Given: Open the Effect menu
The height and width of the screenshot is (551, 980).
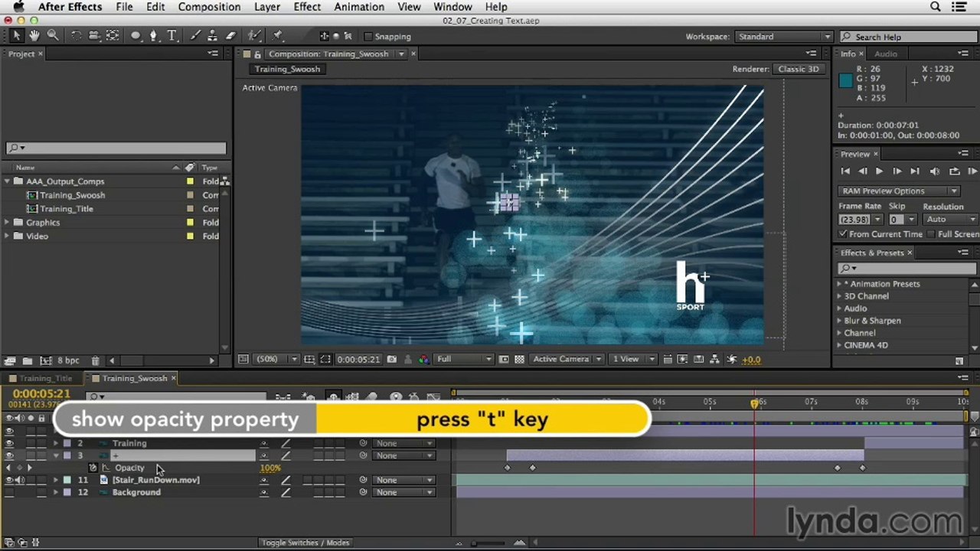Looking at the screenshot, I should pyautogui.click(x=307, y=7).
